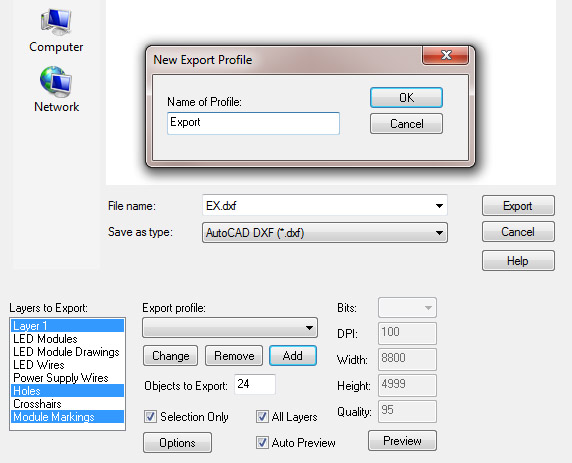Toggle the Selection Only checkbox

150,417
